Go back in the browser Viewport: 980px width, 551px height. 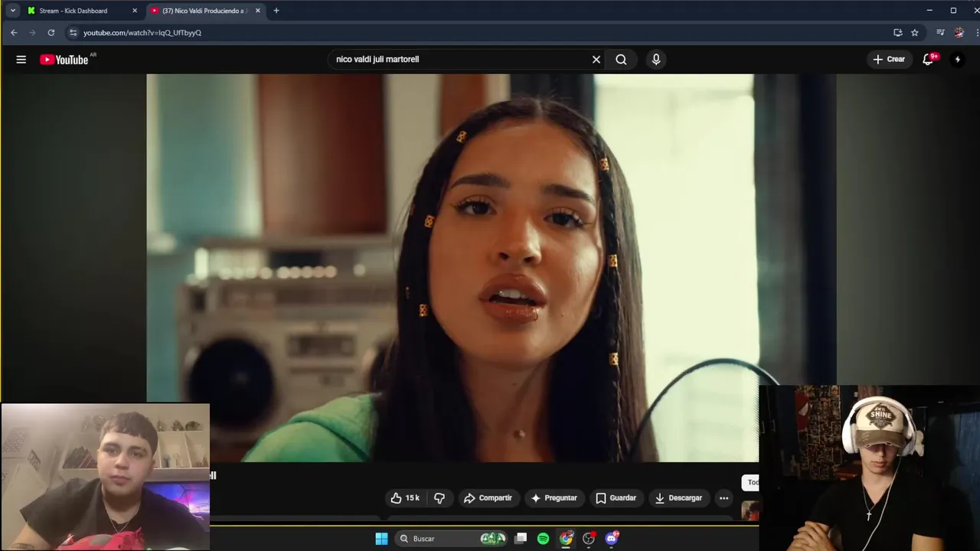click(x=14, y=33)
